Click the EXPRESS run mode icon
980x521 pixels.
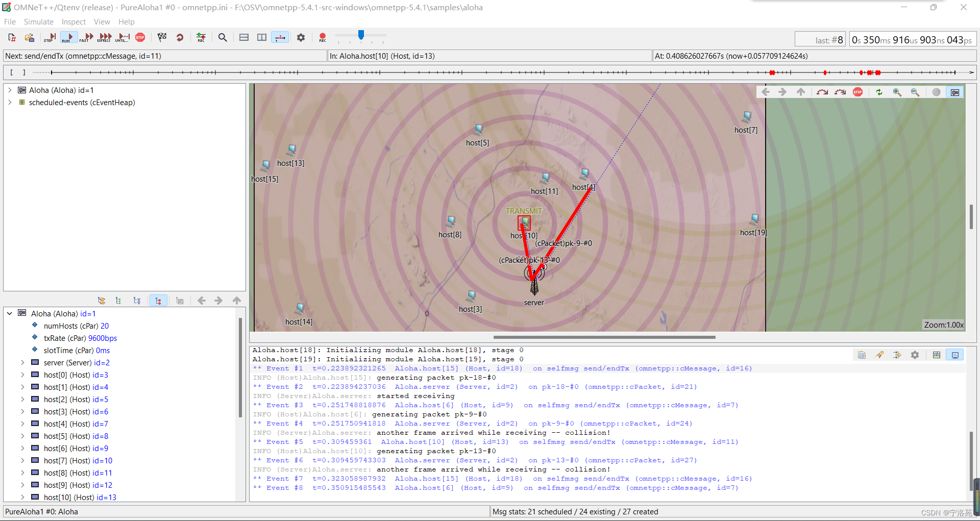[104, 37]
